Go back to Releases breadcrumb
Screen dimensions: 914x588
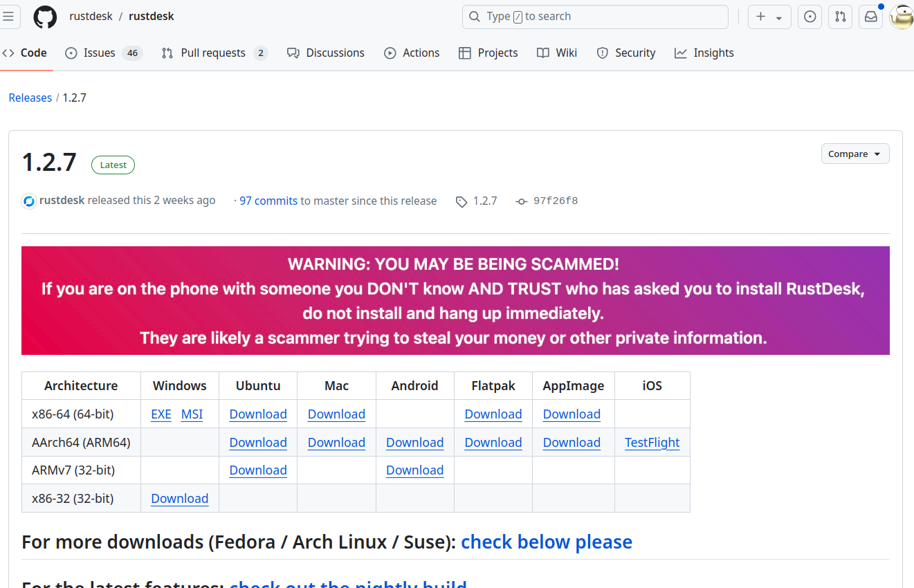coord(30,98)
